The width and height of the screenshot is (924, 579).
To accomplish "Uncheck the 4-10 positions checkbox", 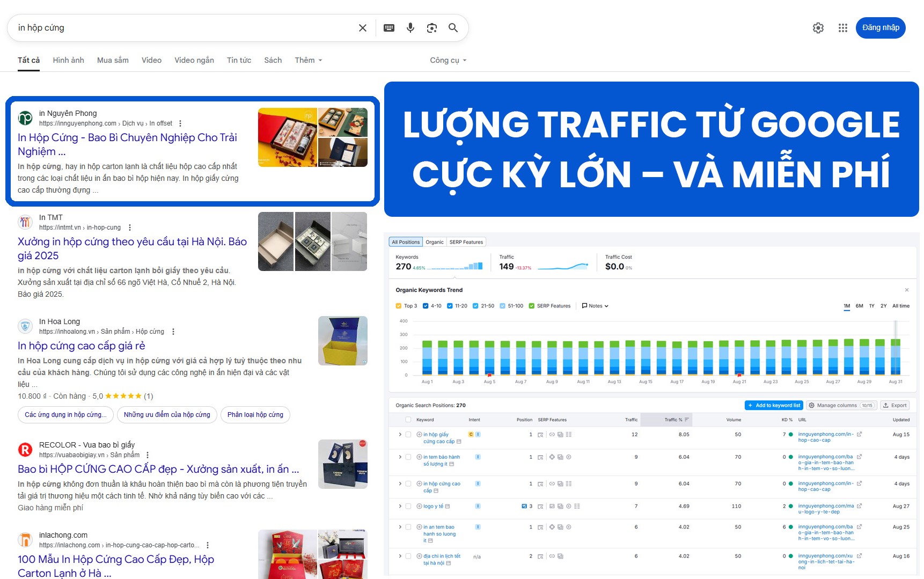I will [426, 306].
